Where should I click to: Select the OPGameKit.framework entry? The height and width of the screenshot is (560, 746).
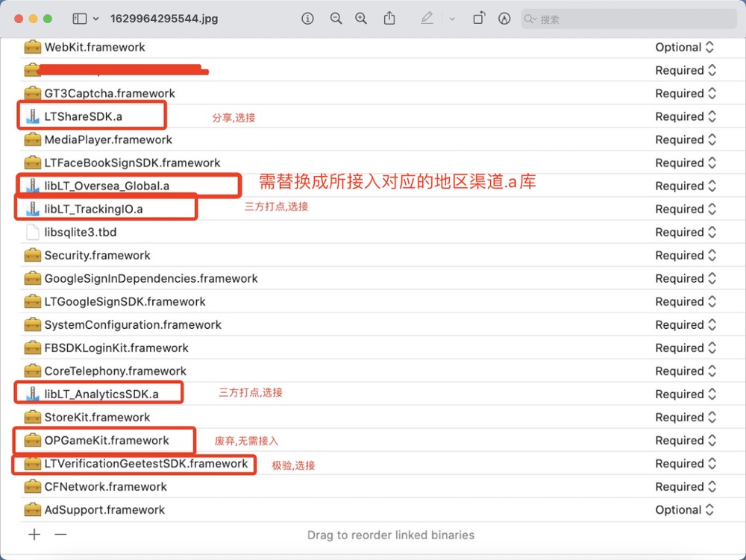point(106,440)
